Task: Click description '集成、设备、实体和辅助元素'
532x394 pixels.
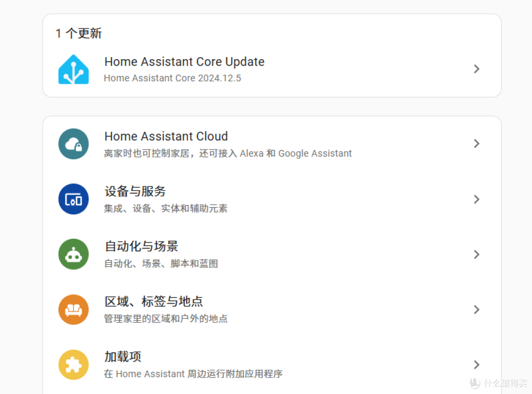Action: tap(166, 208)
